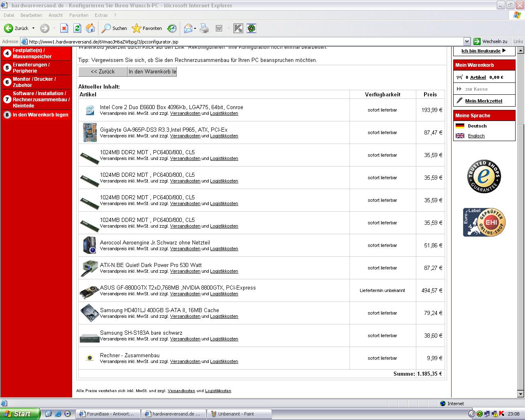
Task: Click the History (Verlauf) toolbar icon
Action: click(x=172, y=28)
